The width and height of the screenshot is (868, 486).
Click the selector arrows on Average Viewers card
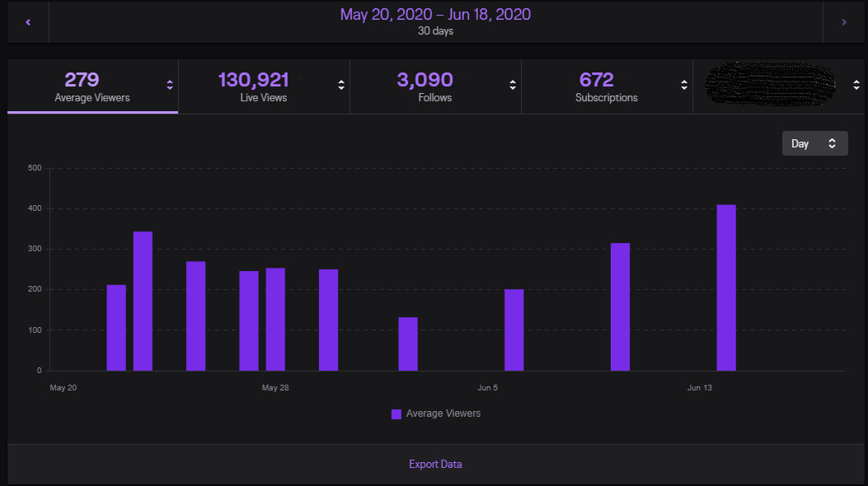170,84
